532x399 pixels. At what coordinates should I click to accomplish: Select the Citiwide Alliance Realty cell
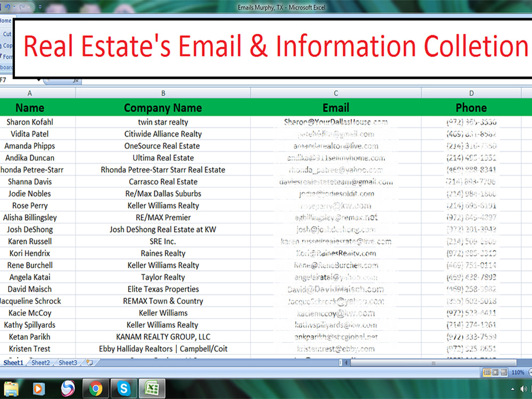point(163,134)
